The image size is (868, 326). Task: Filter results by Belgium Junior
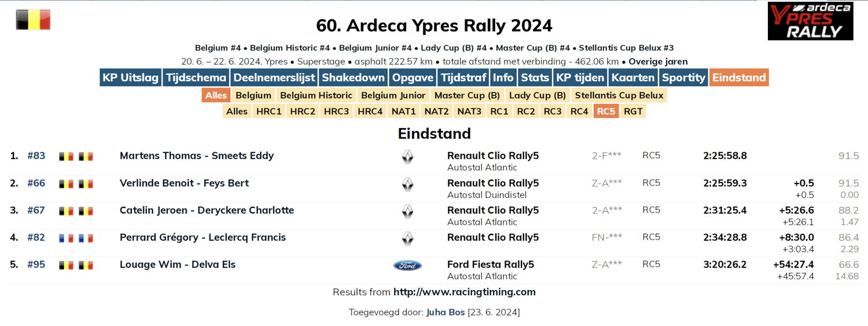pos(393,96)
